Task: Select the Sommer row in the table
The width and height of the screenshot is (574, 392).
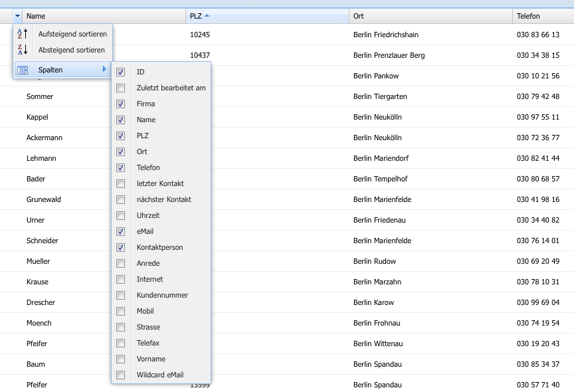Action: [x=40, y=96]
